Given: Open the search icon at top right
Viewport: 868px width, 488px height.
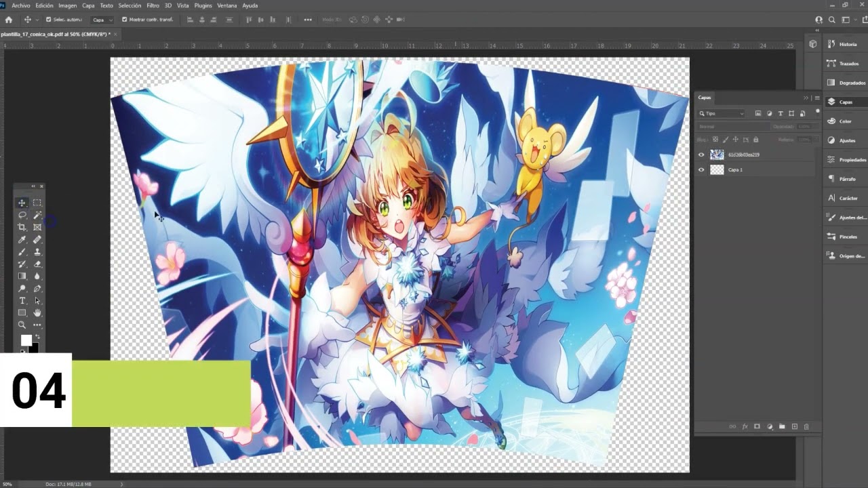Looking at the screenshot, I should [x=832, y=20].
